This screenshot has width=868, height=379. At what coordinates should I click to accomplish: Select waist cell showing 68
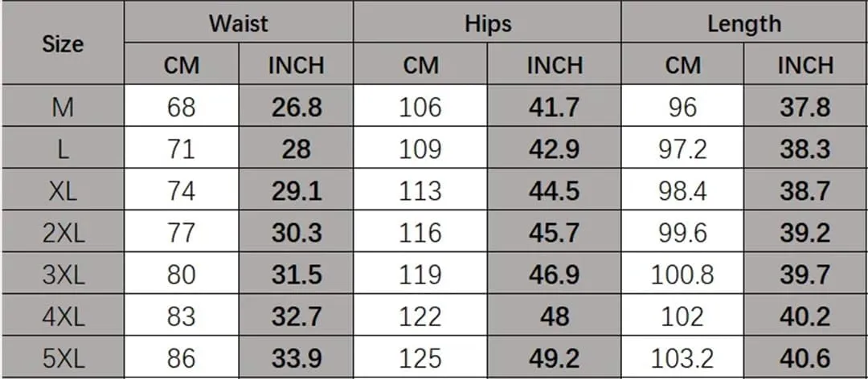182,106
